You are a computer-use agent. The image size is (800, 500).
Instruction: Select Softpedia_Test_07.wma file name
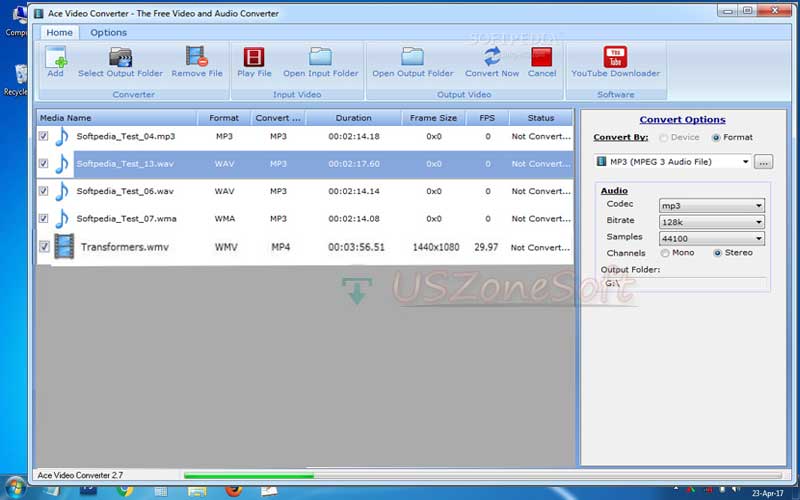click(x=126, y=218)
